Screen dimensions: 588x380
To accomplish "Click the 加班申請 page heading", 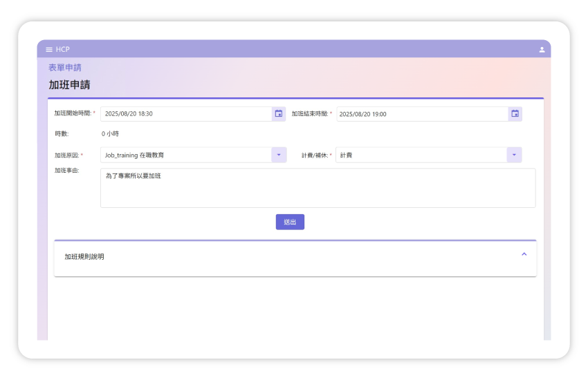I will (69, 85).
